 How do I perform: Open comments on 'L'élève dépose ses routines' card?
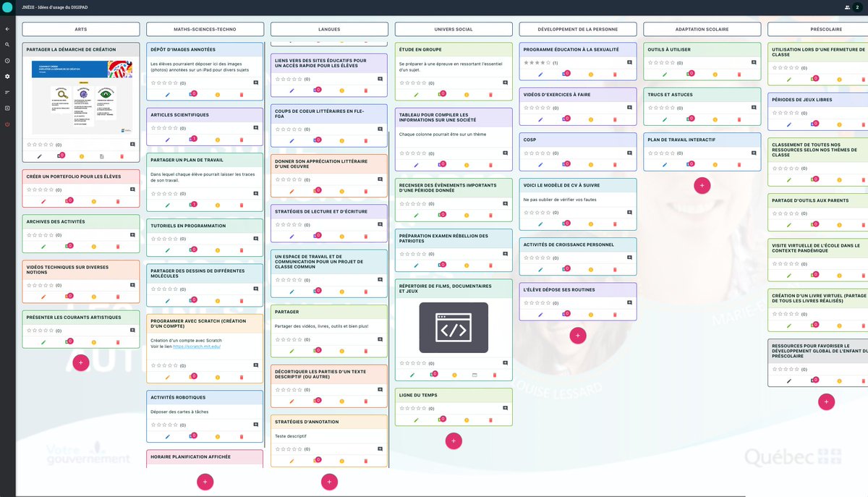pyautogui.click(x=629, y=302)
